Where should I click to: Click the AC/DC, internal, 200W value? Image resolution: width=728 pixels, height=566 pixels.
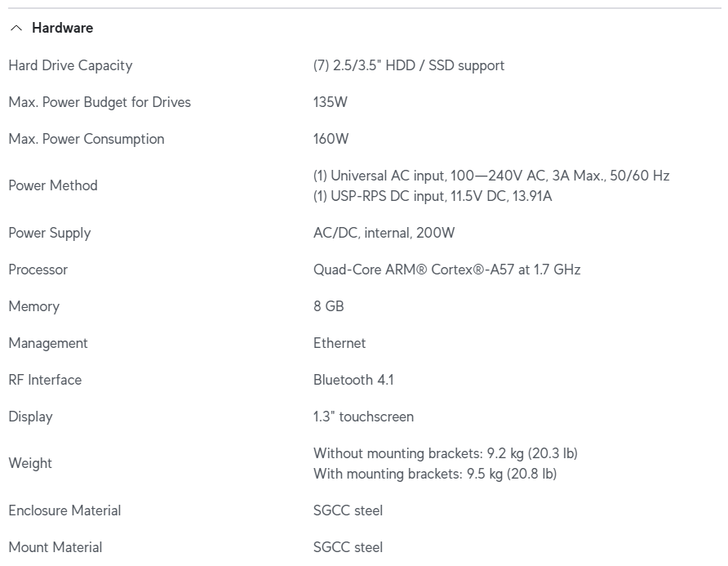point(384,233)
